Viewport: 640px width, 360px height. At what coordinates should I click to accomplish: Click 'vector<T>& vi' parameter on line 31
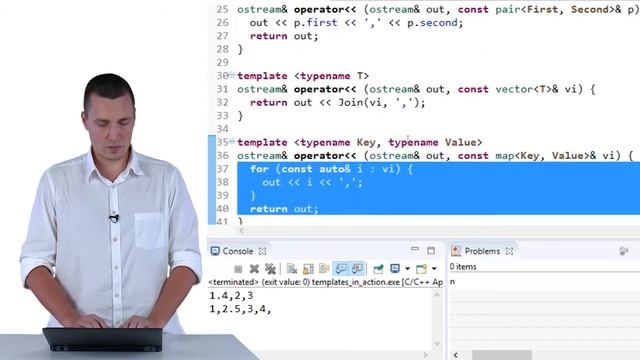tap(538, 89)
